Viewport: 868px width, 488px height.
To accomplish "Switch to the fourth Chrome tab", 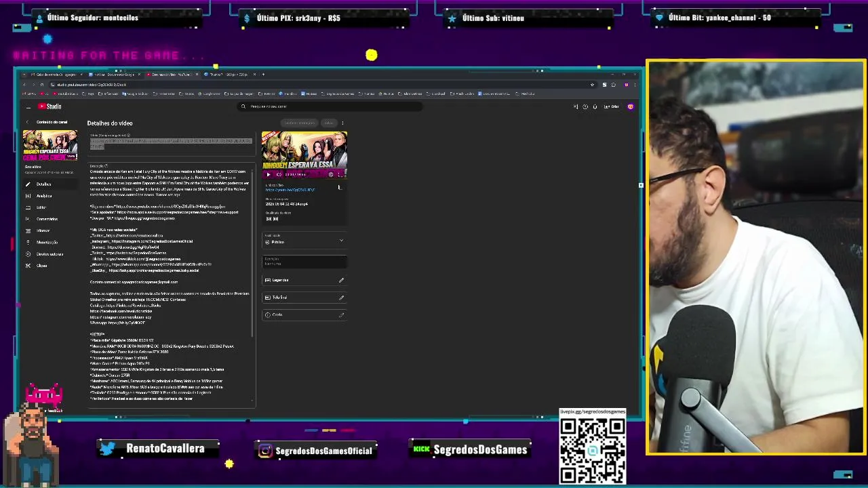I will [231, 75].
